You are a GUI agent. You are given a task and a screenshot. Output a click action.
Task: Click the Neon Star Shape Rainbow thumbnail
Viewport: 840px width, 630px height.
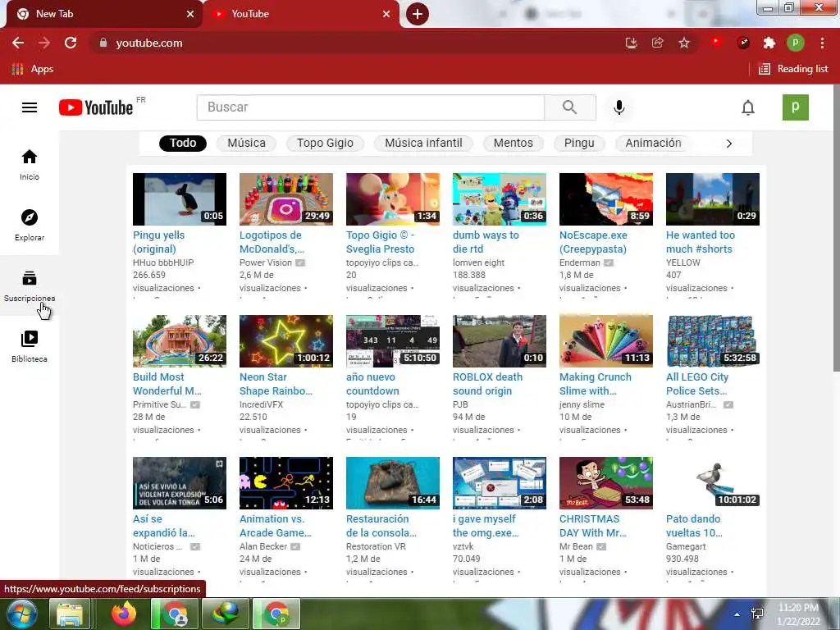click(x=286, y=341)
